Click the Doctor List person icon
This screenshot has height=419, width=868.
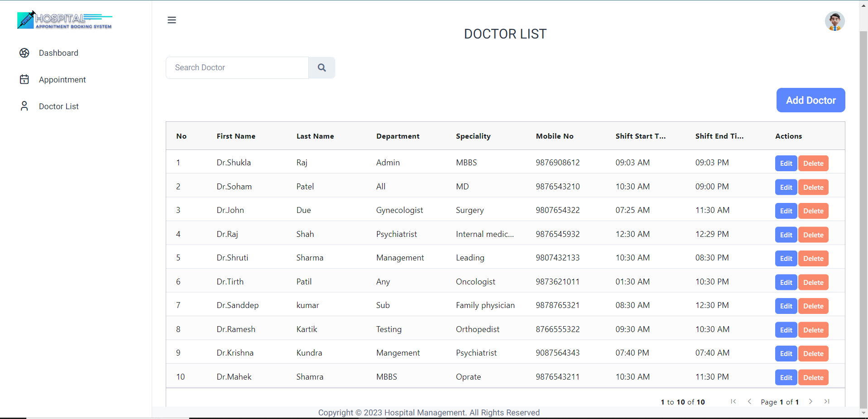[24, 106]
